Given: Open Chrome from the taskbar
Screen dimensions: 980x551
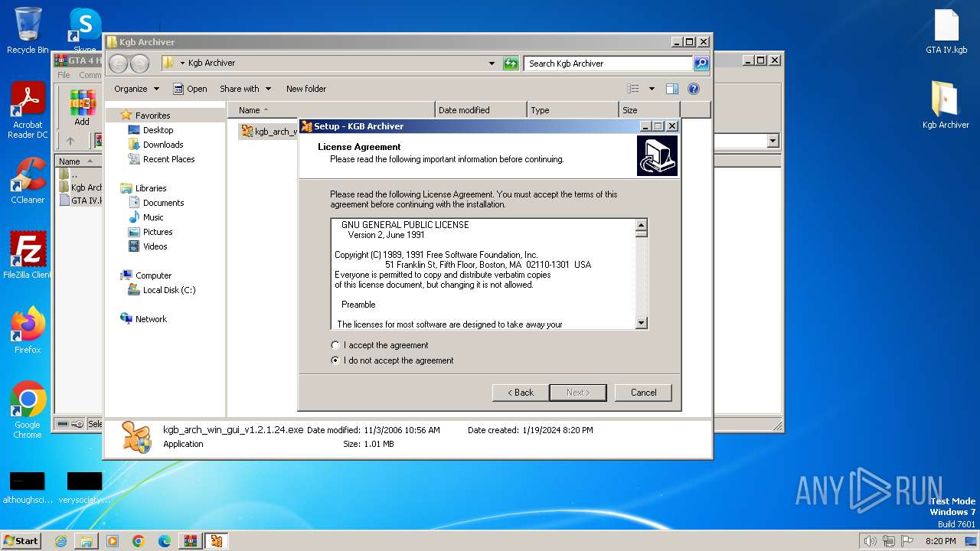Looking at the screenshot, I should coord(139,541).
